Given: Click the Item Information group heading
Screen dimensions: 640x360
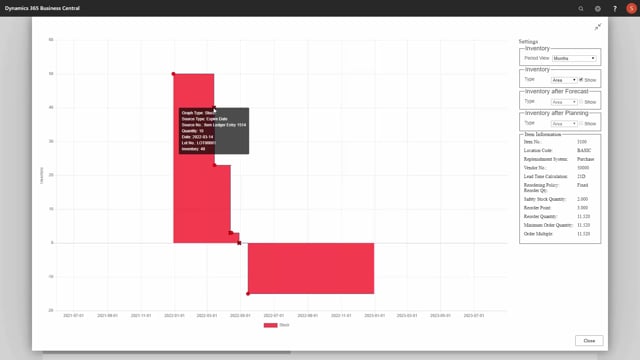Looking at the screenshot, I should 543,134.
